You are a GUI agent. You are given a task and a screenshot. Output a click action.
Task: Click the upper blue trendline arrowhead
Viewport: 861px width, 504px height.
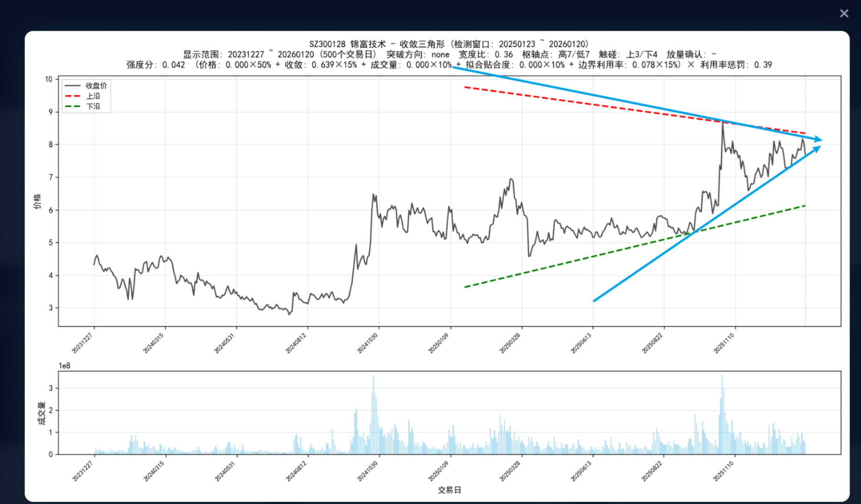[x=818, y=139]
